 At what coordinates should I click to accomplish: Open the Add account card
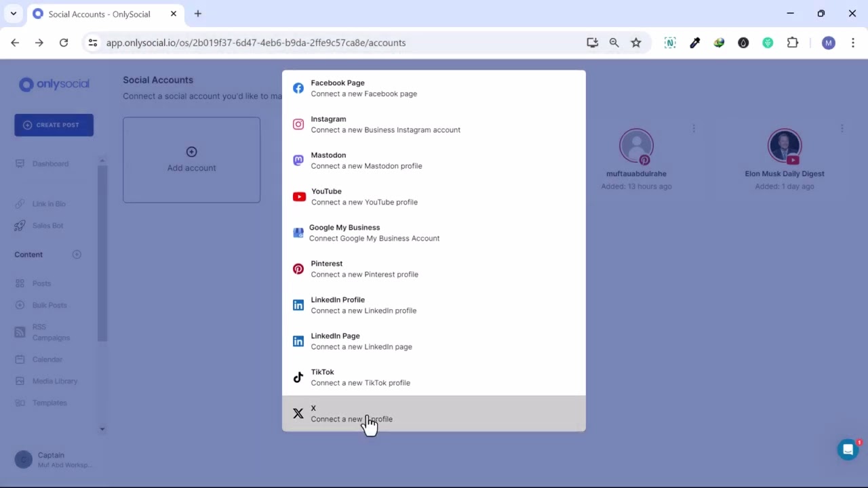tap(191, 160)
